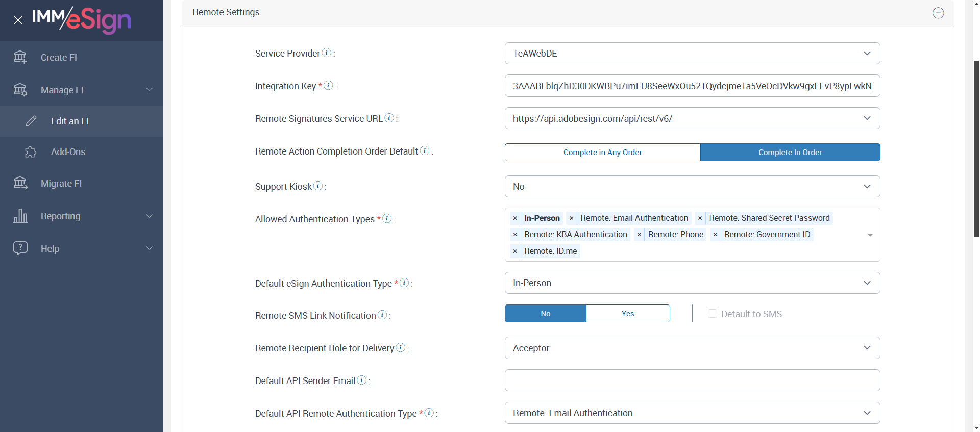Expand the Manage FI menu
This screenshot has width=980, height=432.
[x=82, y=90]
